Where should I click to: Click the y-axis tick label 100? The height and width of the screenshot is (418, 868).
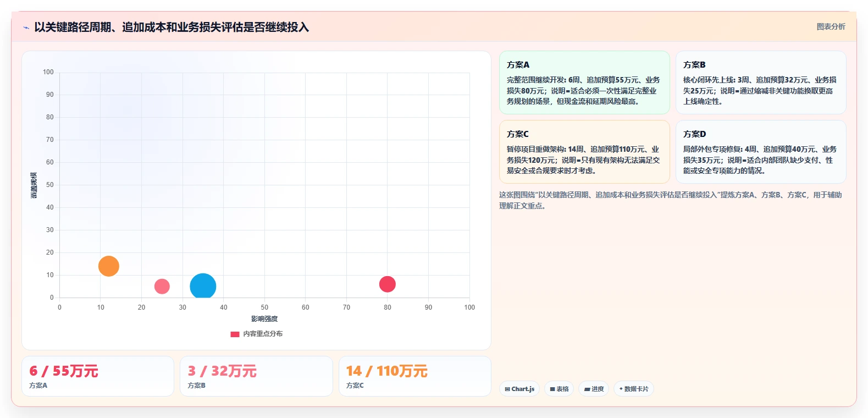(x=48, y=72)
